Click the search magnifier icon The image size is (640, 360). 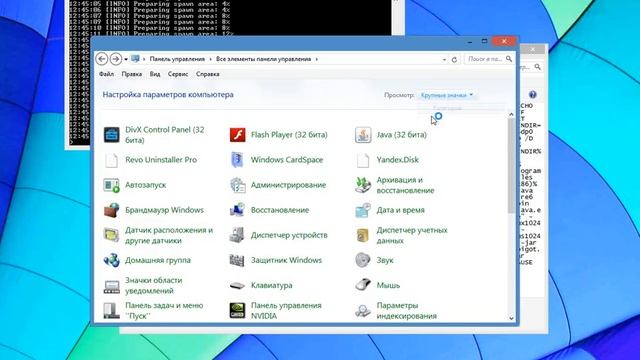(x=509, y=59)
